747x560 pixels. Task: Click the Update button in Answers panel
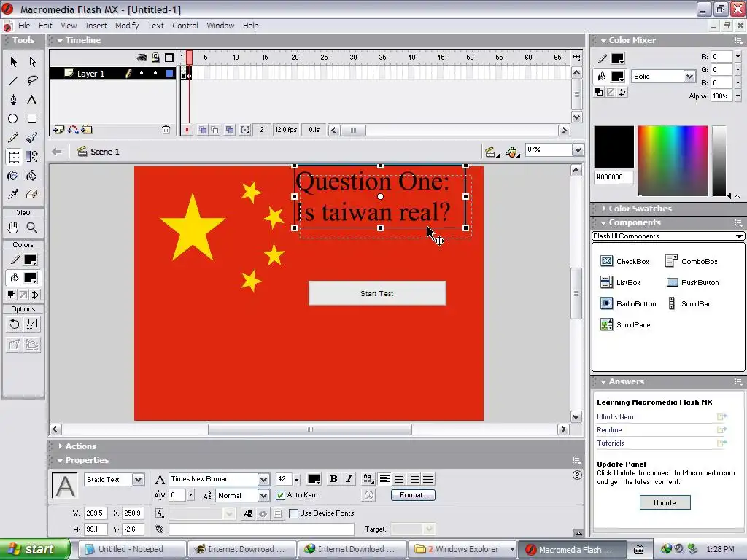point(665,503)
